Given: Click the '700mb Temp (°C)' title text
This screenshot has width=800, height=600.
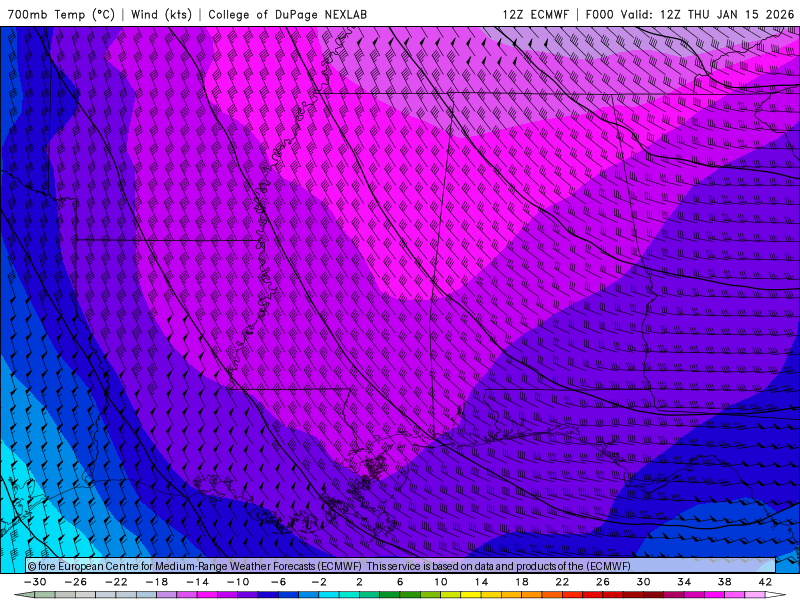Looking at the screenshot, I should [x=61, y=14].
